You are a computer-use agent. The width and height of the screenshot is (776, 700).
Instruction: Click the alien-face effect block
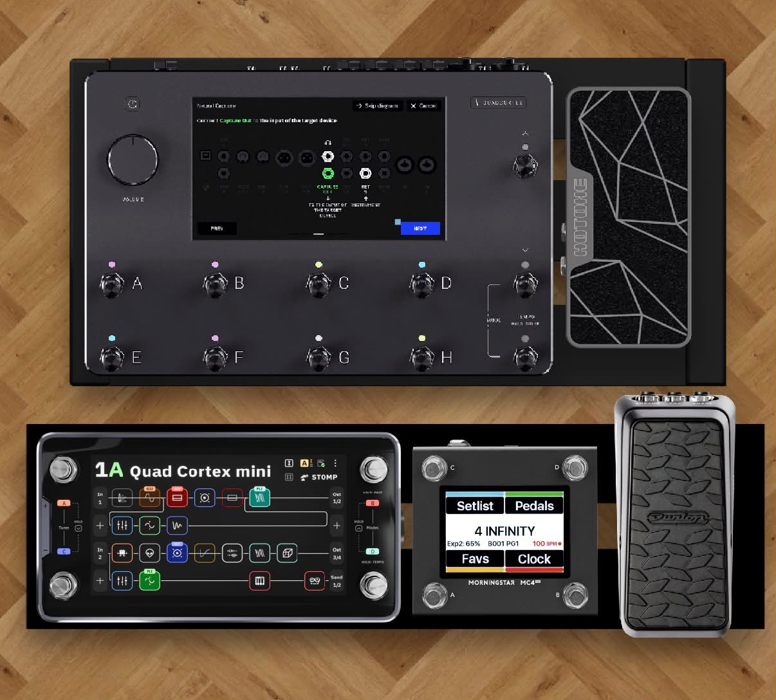point(150,553)
